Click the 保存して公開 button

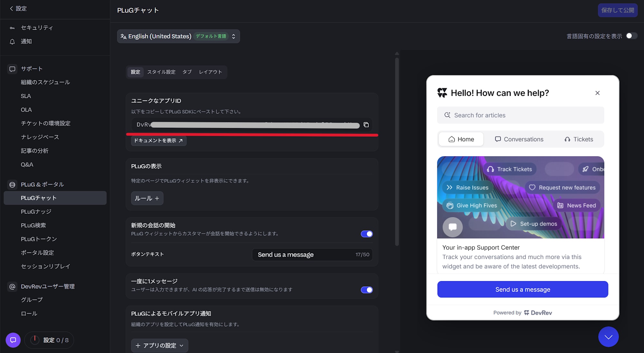pyautogui.click(x=618, y=10)
